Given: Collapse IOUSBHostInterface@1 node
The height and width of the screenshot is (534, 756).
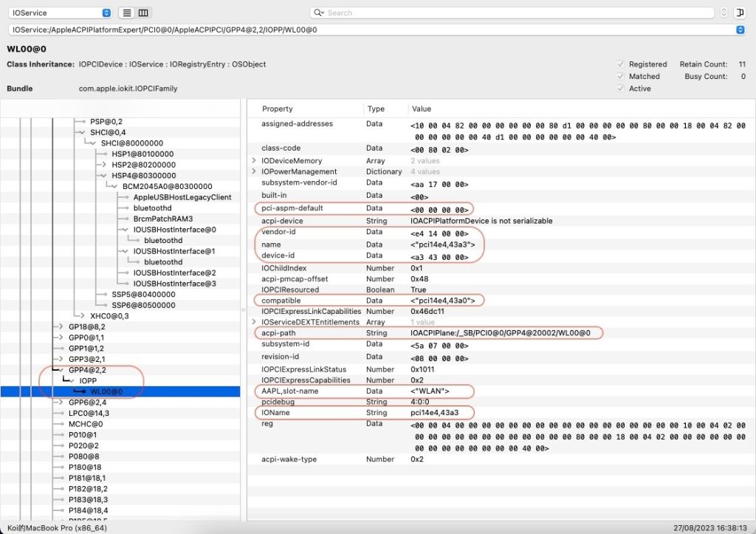Looking at the screenshot, I should (x=125, y=251).
